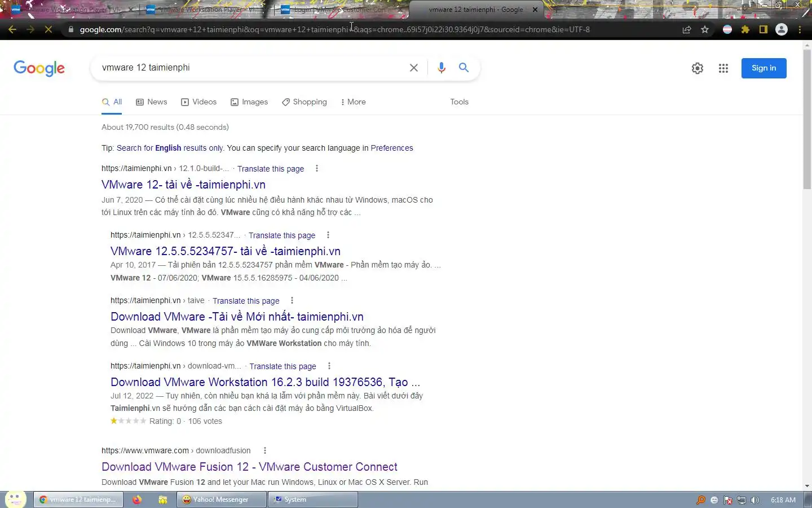Translate the download-vm result page
The width and height of the screenshot is (812, 508).
pos(283,366)
